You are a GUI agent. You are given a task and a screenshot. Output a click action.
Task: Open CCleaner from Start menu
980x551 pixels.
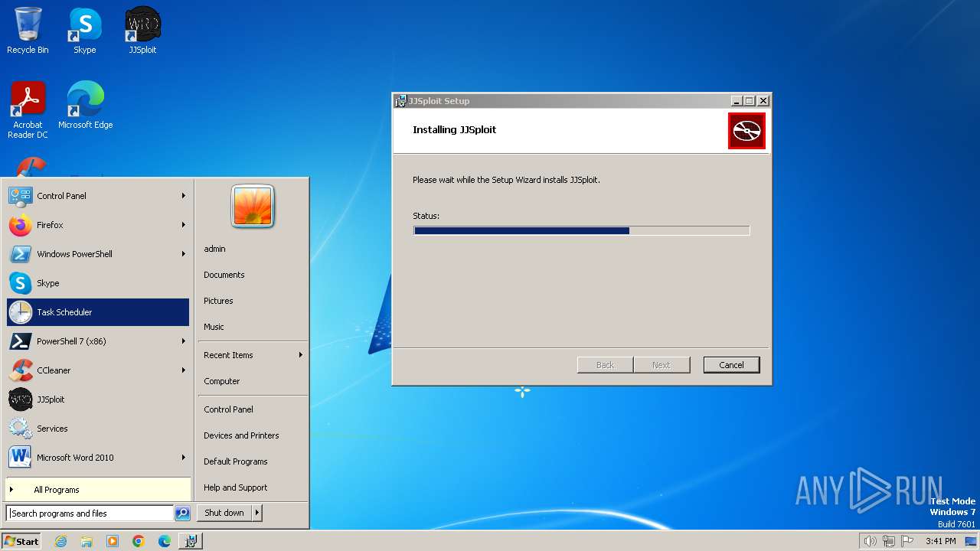(x=98, y=370)
